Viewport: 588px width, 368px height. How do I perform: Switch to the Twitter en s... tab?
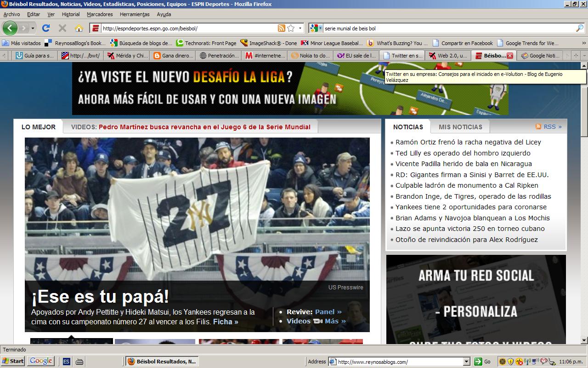point(402,56)
